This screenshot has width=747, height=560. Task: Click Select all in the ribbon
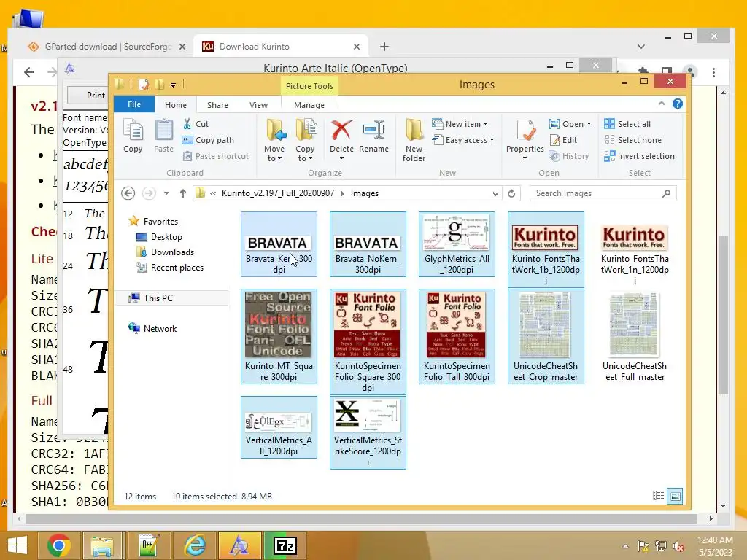[x=627, y=124]
